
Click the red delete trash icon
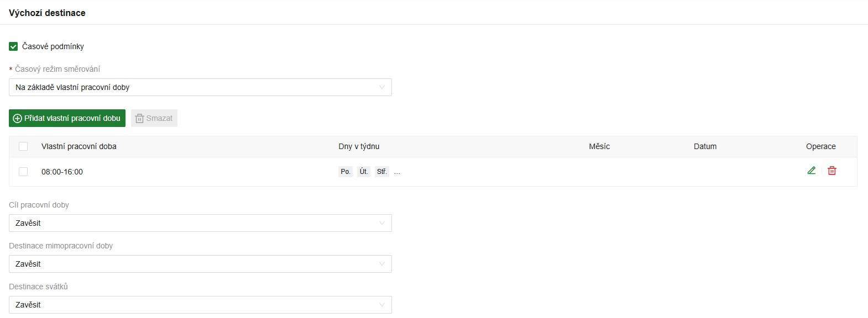click(x=832, y=171)
